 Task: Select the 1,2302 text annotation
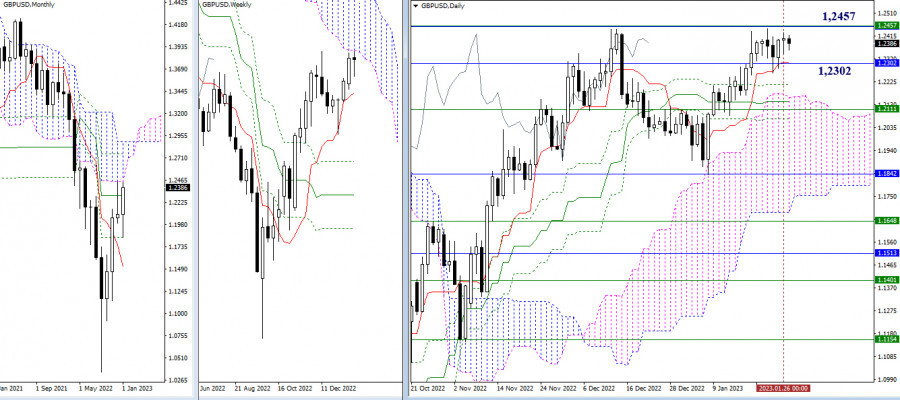point(833,71)
